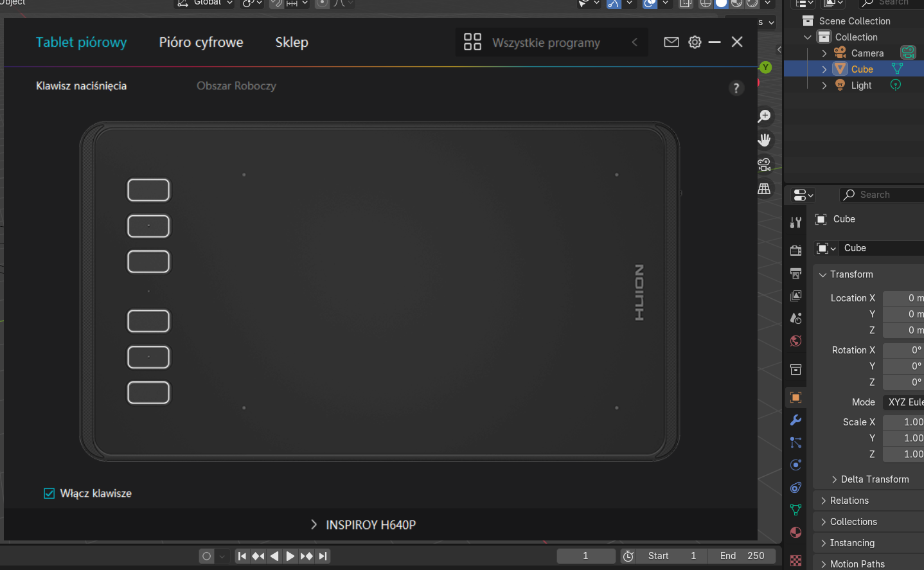Open the Object Data mesh tab
Viewport: 924px width, 570px height.
point(795,510)
